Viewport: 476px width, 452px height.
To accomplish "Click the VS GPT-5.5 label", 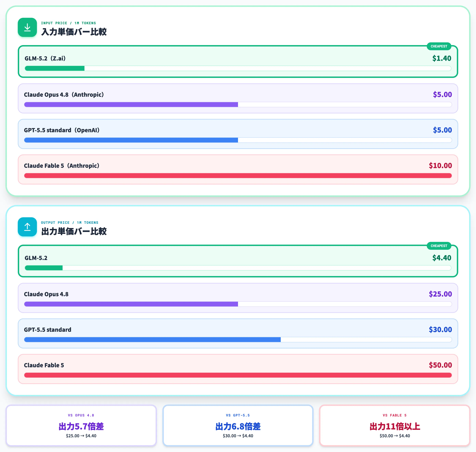I will 238,415.
